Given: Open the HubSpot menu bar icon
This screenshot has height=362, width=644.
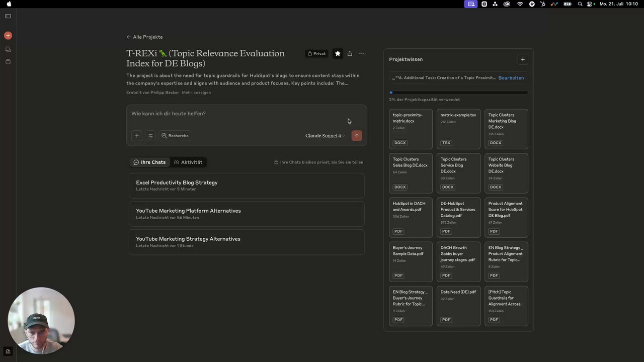Looking at the screenshot, I should (x=543, y=4).
